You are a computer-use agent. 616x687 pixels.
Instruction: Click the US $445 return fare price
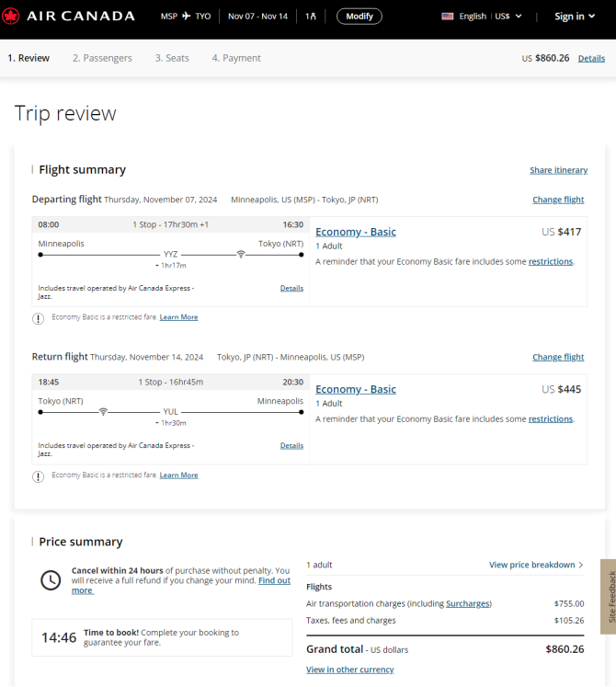coord(561,389)
